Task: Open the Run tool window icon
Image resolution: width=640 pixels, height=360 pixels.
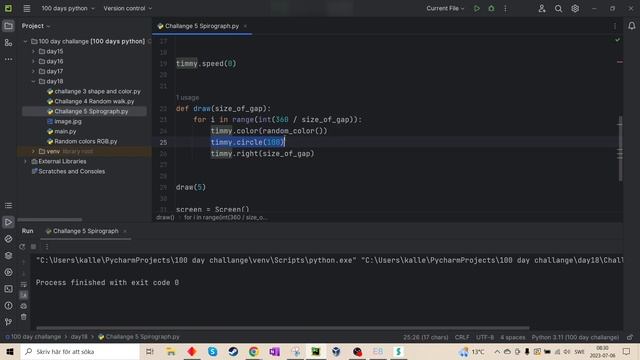Action: pos(8,222)
